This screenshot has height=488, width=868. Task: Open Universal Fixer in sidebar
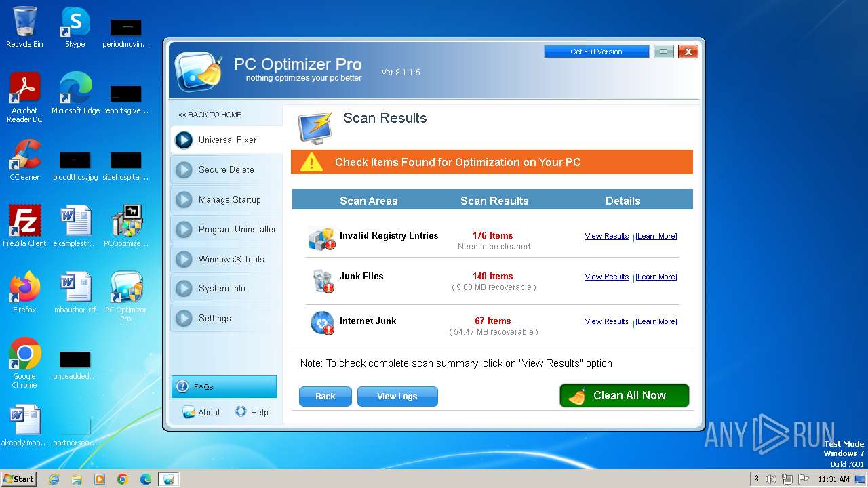coord(226,140)
